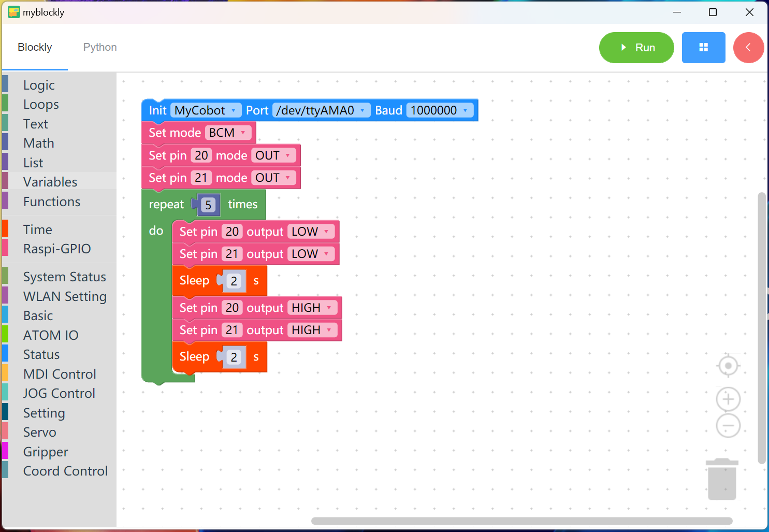Open the LOW dropdown for pin 21 output
Image resolution: width=769 pixels, height=532 pixels.
click(311, 254)
